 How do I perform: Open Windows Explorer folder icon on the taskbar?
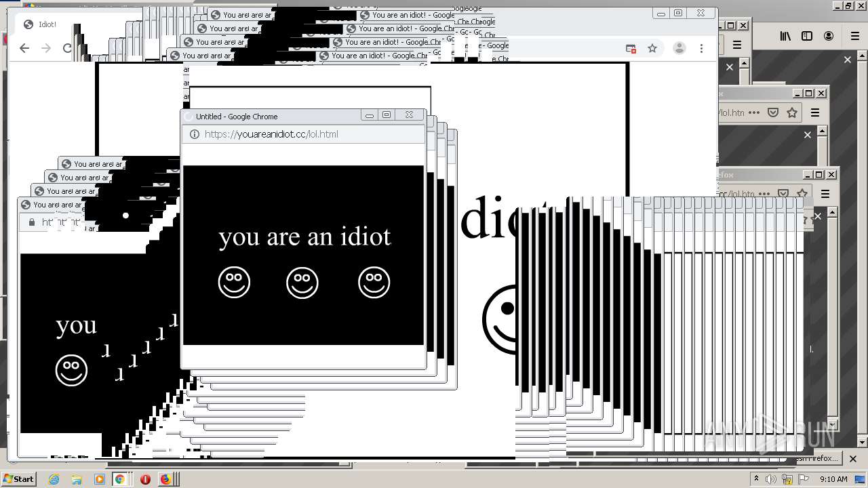pos(77,479)
